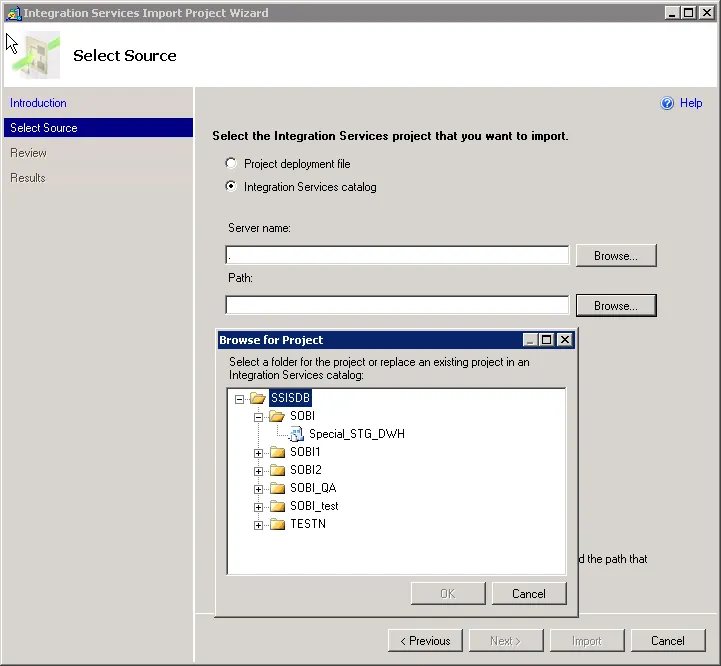Expand the SOBI2 folder
This screenshot has width=721, height=666.
258,471
